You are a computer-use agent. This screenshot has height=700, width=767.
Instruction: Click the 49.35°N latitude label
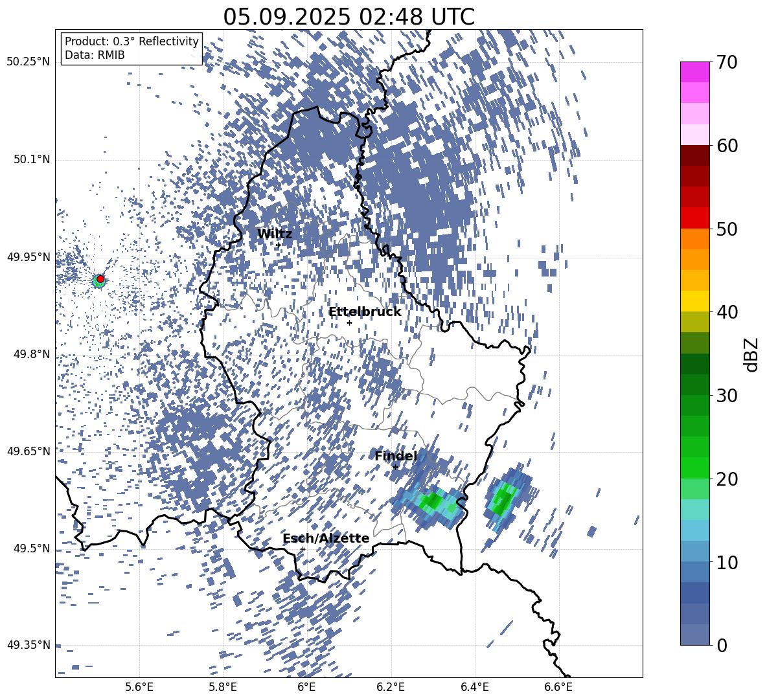pyautogui.click(x=29, y=645)
